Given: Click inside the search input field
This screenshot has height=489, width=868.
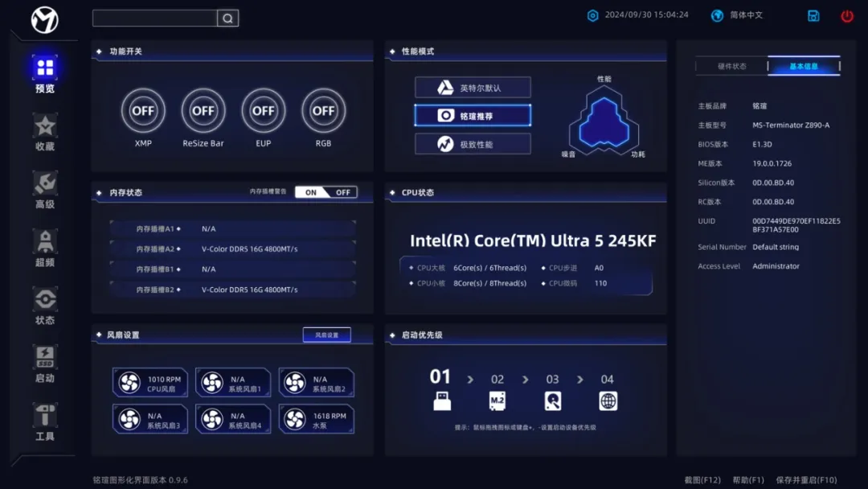Looking at the screenshot, I should (154, 18).
